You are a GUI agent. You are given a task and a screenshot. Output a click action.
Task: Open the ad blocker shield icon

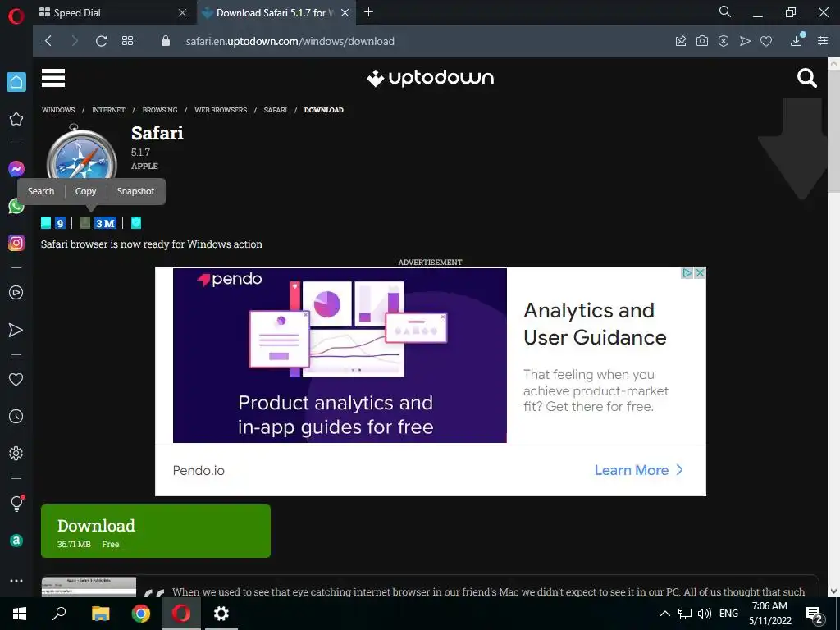[724, 41]
